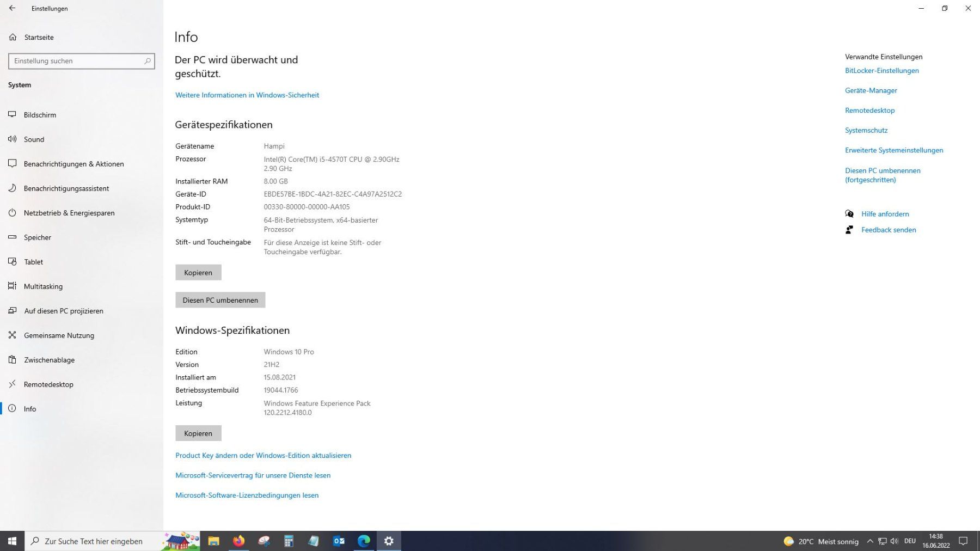Click volume icon in system tray
Viewport: 980px width, 551px height.
[894, 541]
